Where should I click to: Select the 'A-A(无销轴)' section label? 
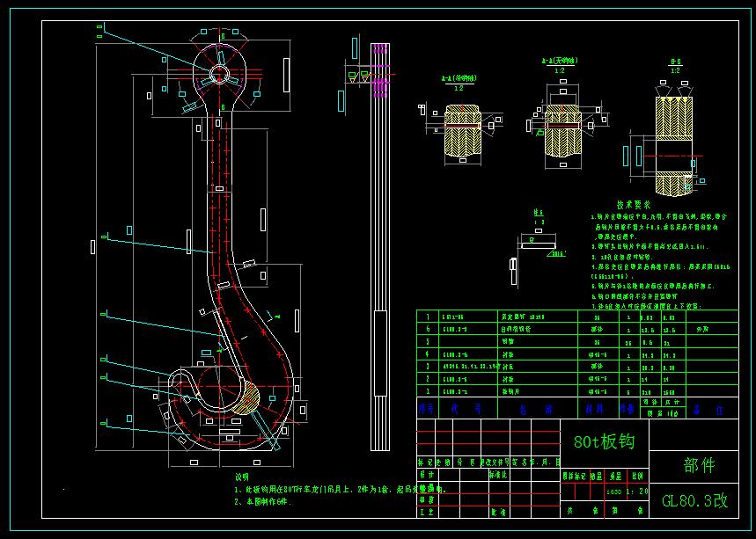[559, 62]
